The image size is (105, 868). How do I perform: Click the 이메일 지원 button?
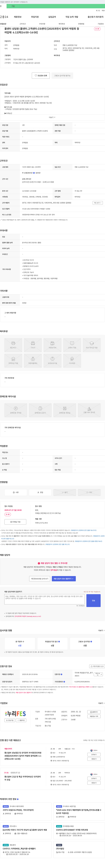click(15, 522)
